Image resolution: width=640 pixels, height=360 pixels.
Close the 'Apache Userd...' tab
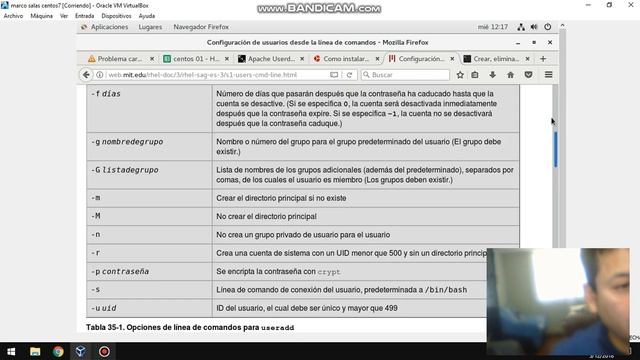click(x=302, y=59)
